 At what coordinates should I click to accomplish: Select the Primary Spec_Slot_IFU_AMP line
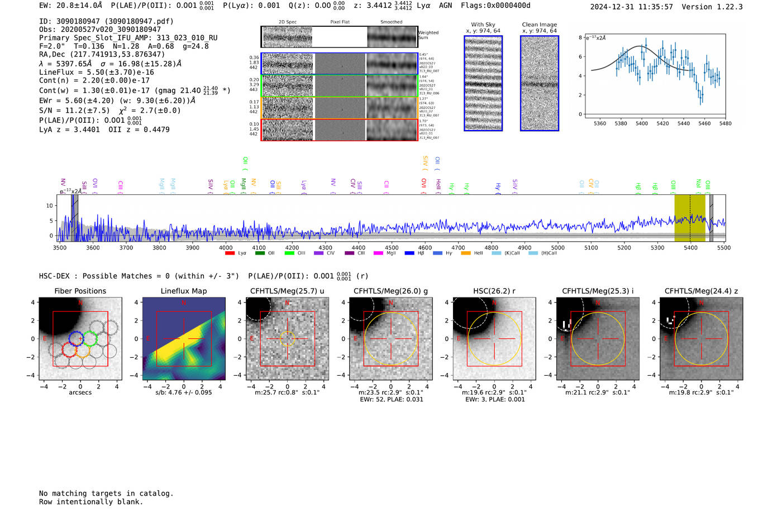pos(128,38)
